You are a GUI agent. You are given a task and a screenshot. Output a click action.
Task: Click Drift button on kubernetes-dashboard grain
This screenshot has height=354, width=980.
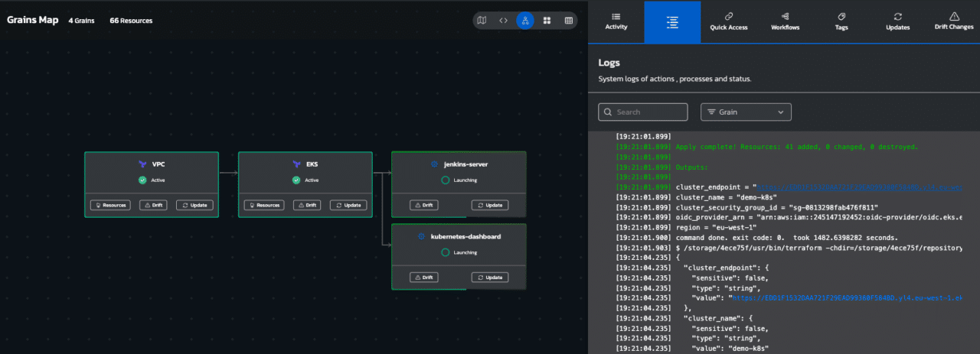tap(423, 277)
